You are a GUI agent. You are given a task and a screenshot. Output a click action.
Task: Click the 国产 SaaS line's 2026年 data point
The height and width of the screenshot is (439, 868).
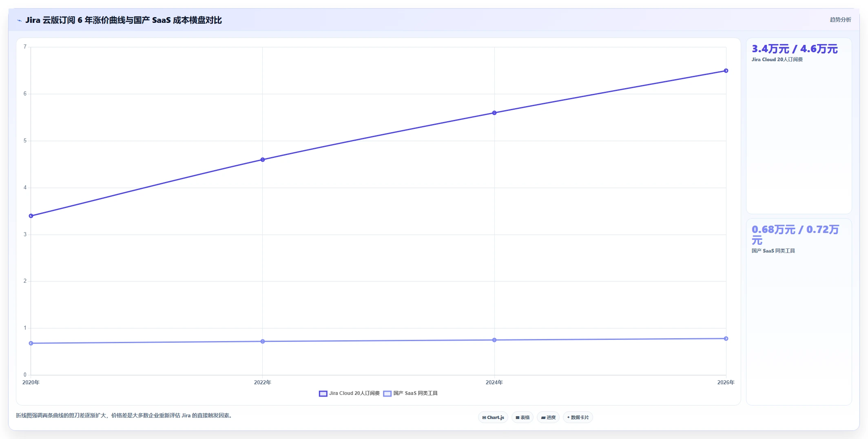click(726, 338)
